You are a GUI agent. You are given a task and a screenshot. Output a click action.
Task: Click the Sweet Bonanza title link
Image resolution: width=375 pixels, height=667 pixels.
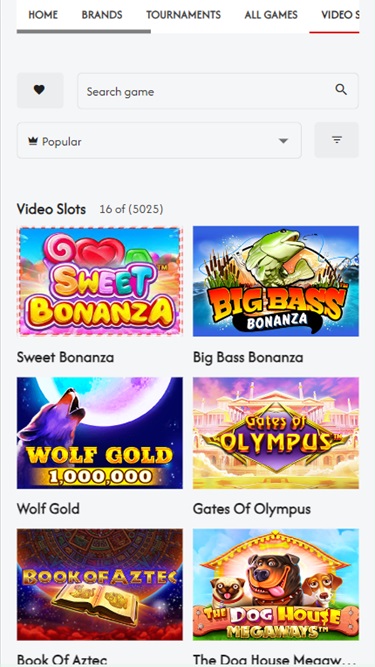(65, 357)
